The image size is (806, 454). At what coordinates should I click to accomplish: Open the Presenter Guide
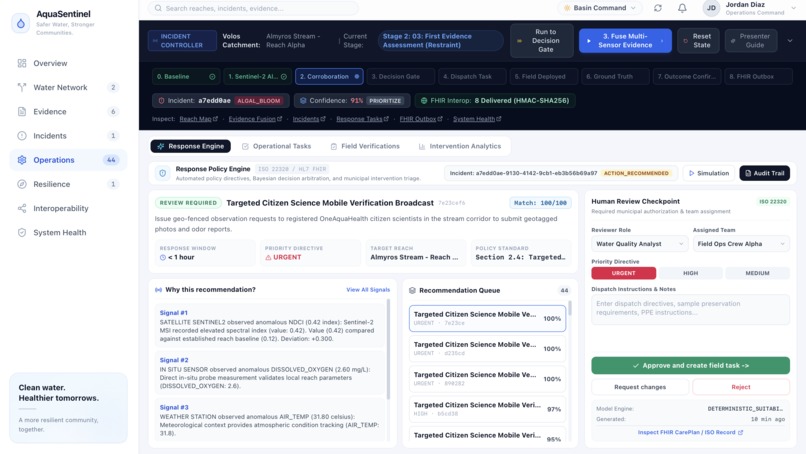pos(750,41)
